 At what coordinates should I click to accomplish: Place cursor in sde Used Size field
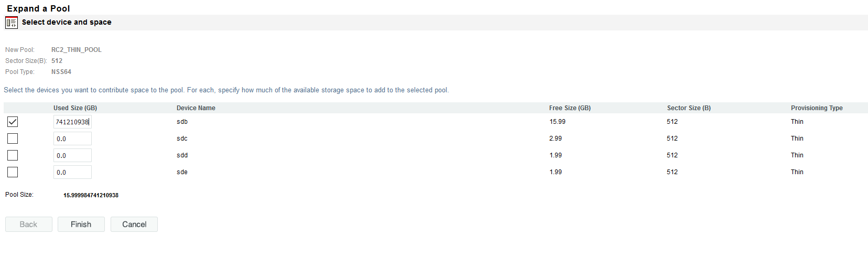[72, 173]
